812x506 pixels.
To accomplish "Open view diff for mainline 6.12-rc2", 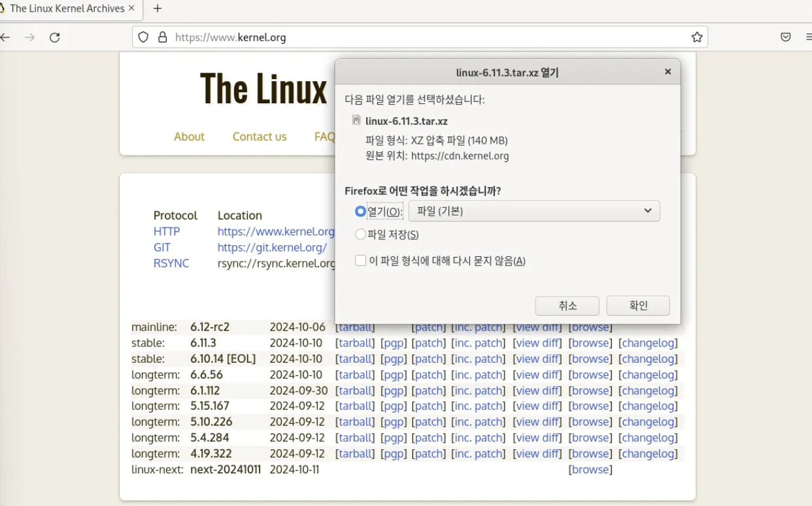I will point(537,328).
